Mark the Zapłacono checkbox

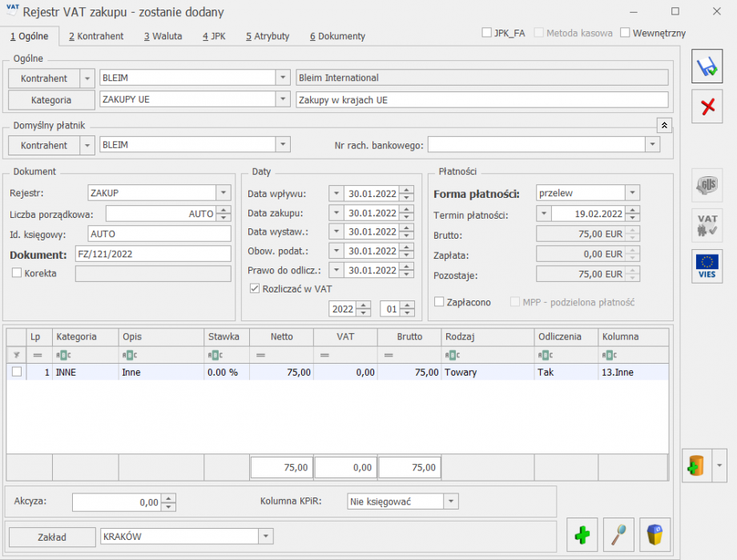pyautogui.click(x=439, y=302)
